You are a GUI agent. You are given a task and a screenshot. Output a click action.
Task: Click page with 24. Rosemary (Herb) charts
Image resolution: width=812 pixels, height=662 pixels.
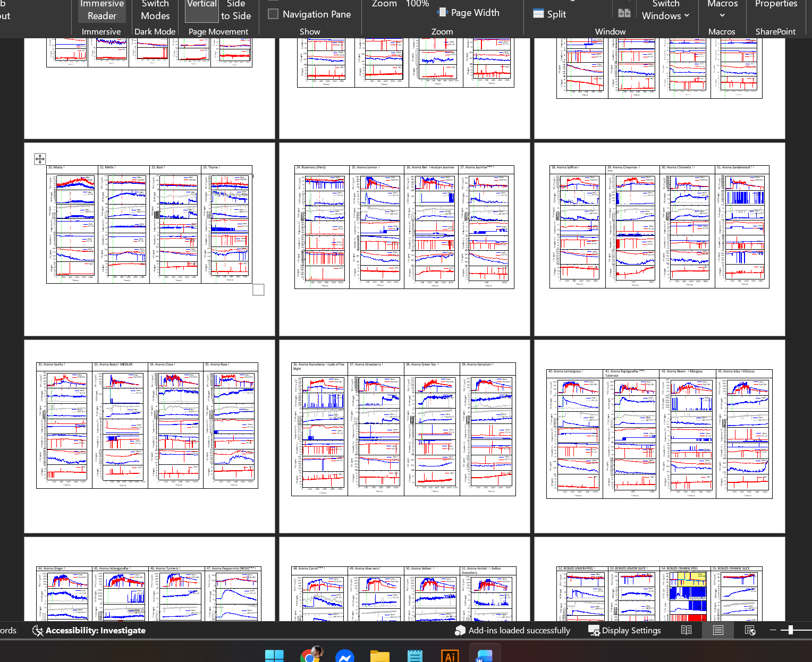tap(404, 239)
